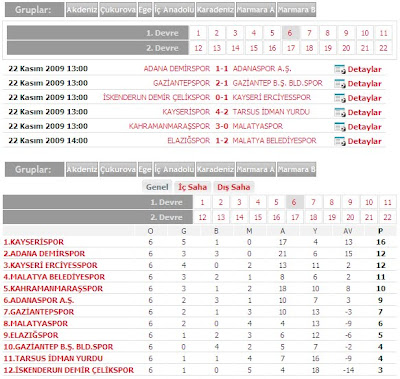Go to week 12 in fixtures selector
The image size is (400, 379).
click(x=198, y=48)
